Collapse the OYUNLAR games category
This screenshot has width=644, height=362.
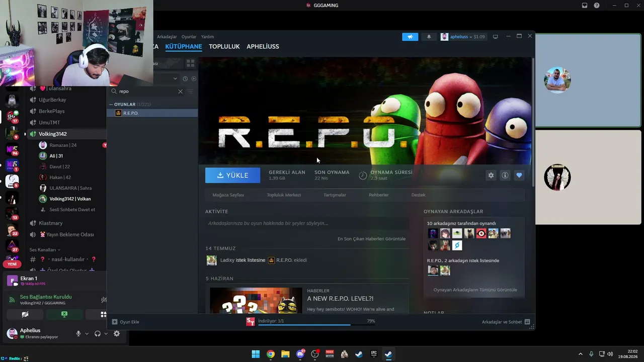[x=111, y=105]
